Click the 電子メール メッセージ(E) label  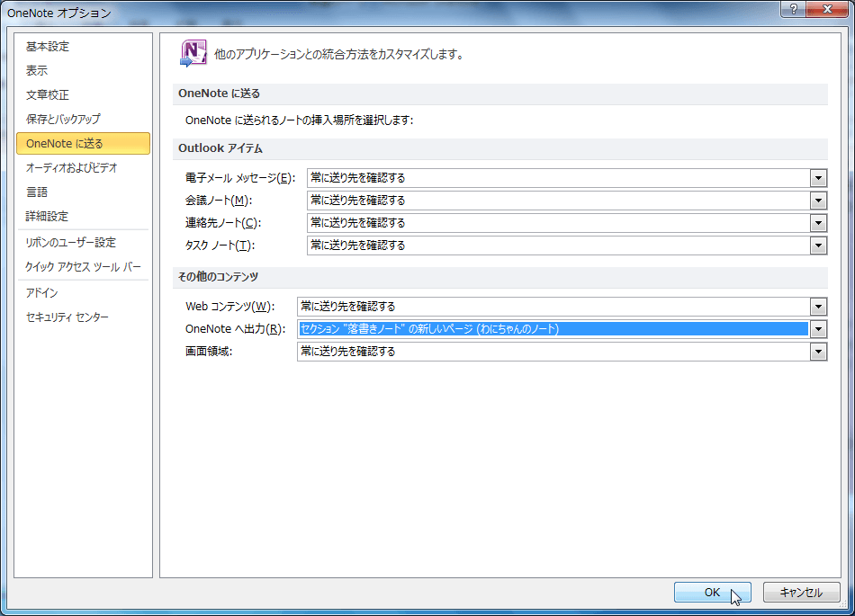tap(240, 178)
